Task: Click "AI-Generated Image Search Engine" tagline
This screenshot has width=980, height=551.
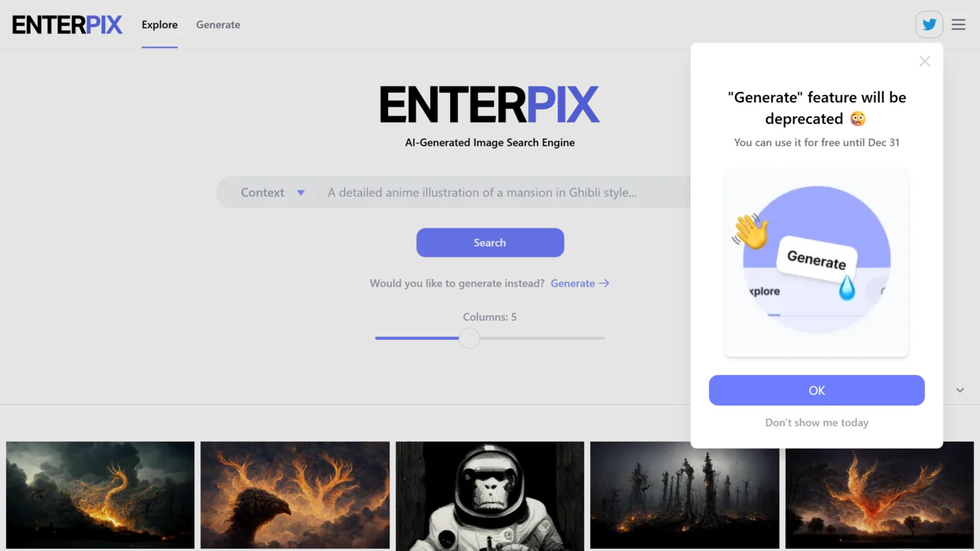Action: (x=490, y=142)
